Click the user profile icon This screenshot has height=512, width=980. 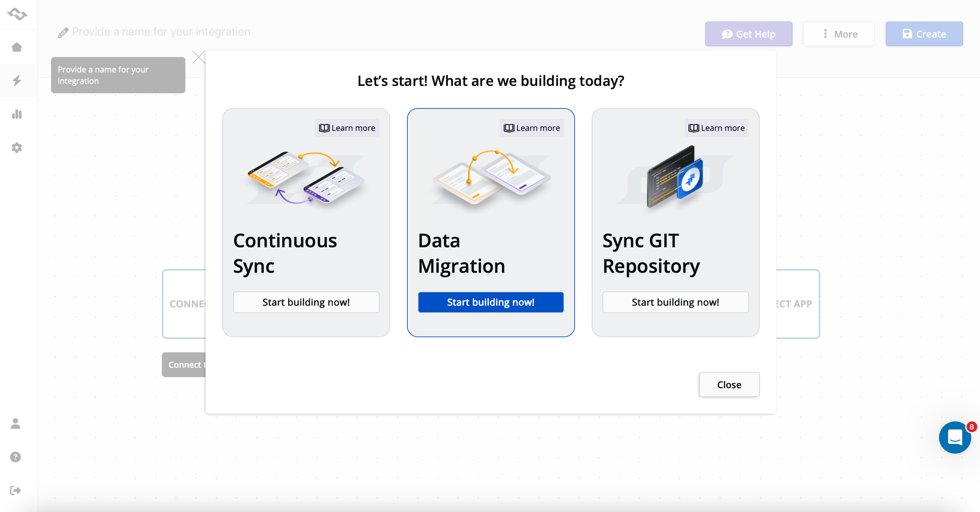click(x=15, y=423)
